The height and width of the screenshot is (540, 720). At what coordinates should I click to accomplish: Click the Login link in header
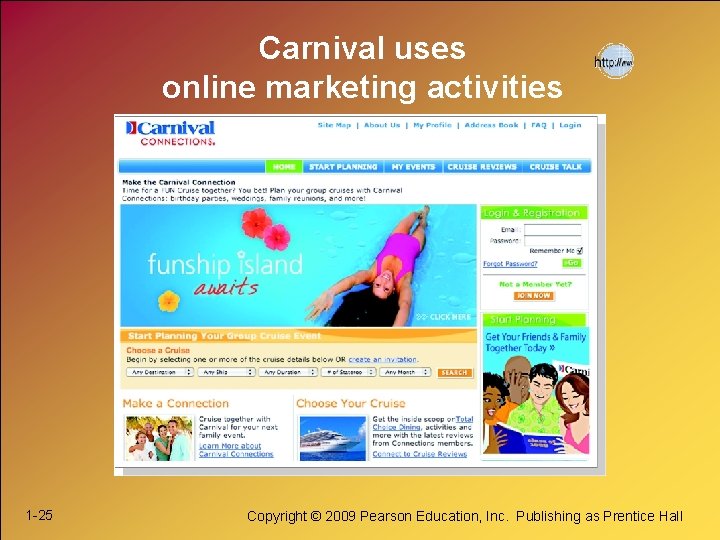pyautogui.click(x=570, y=125)
